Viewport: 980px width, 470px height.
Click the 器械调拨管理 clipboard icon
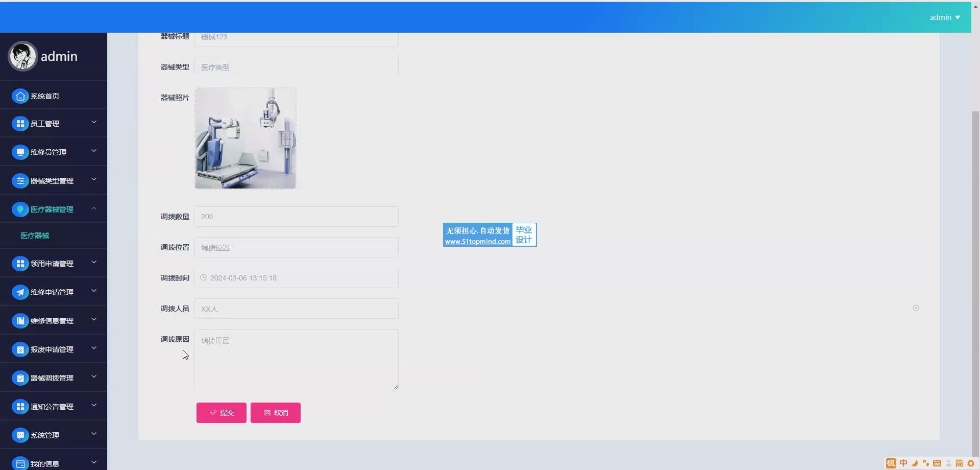[x=20, y=378]
